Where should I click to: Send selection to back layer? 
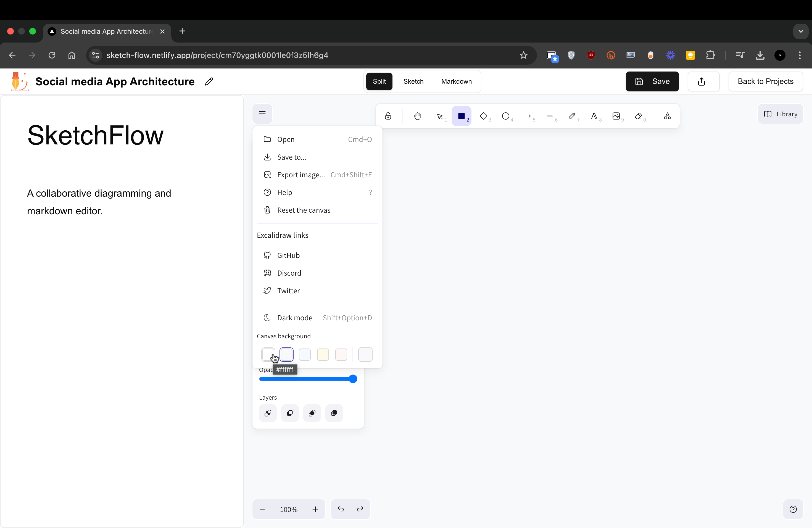coord(268,413)
